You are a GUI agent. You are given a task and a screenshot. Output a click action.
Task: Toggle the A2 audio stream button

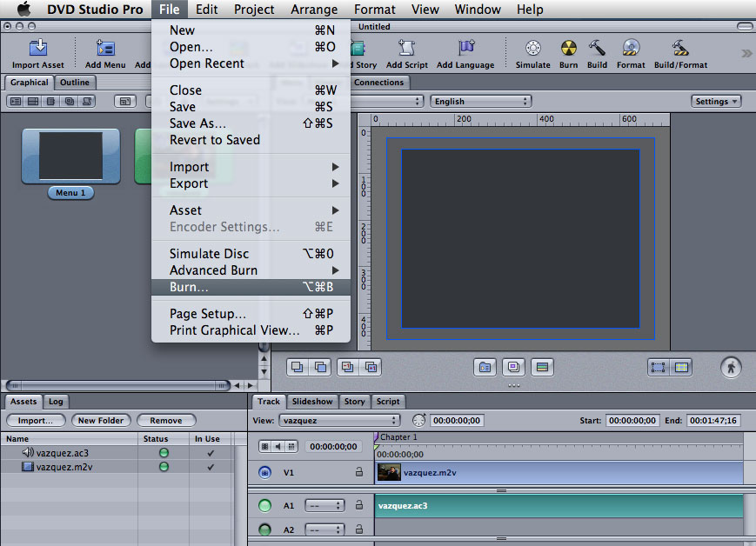pos(264,529)
